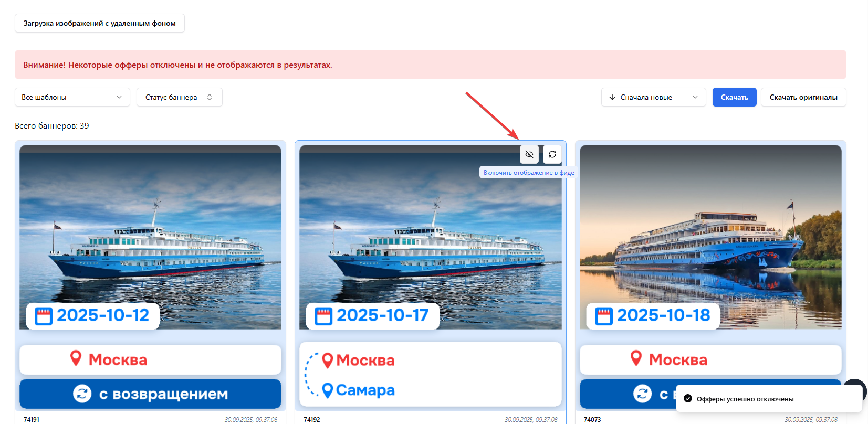
Task: Click the Офферы успешно отключены notification
Action: 769,399
